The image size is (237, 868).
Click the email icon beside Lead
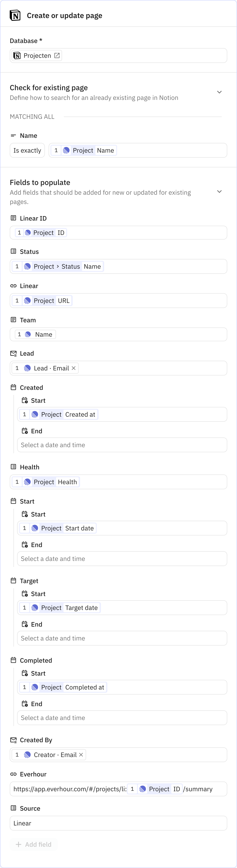click(x=13, y=353)
